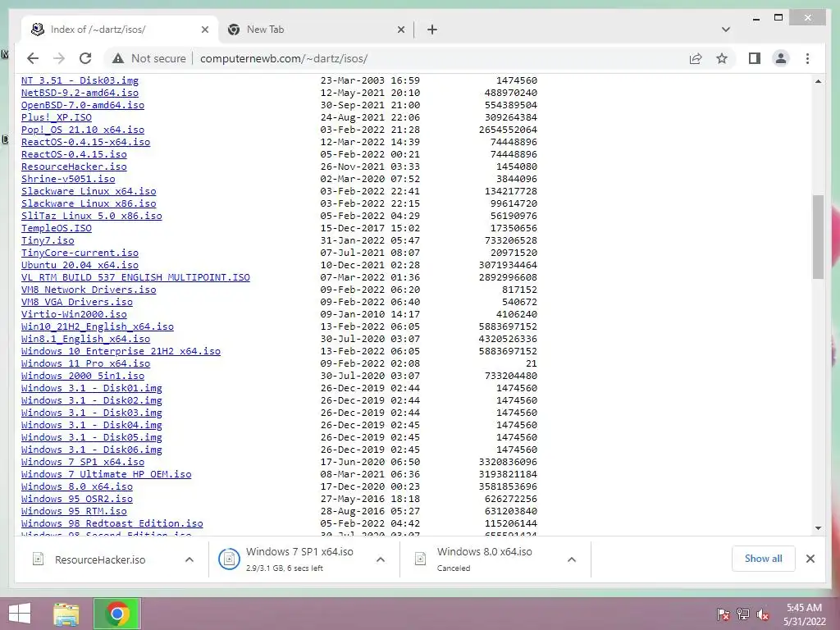Open TinyCore-current.iso link
This screenshot has width=840, height=630.
(x=80, y=253)
